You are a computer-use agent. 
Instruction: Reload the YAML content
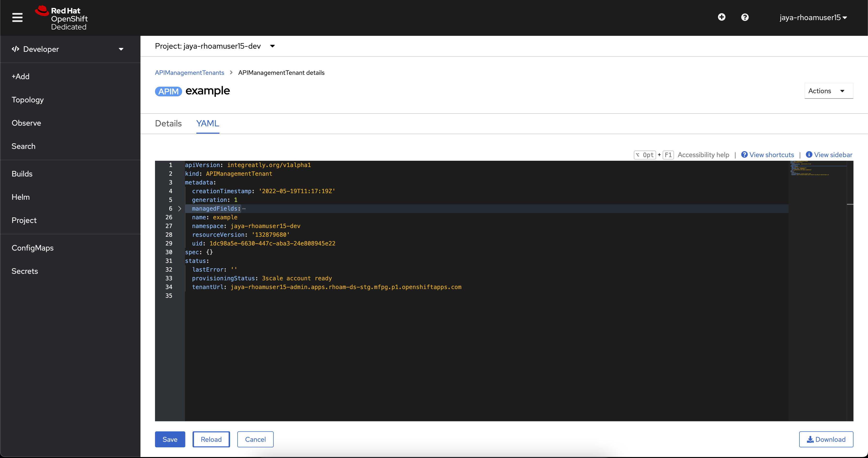point(211,439)
